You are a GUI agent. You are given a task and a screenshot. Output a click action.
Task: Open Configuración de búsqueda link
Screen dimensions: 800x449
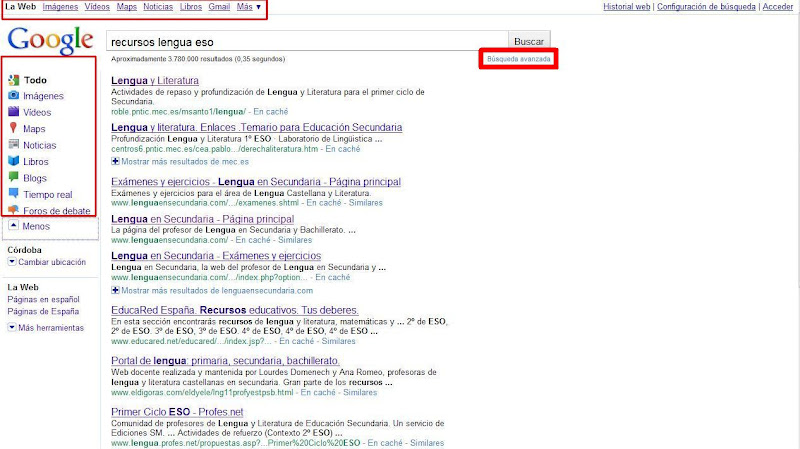coord(706,7)
